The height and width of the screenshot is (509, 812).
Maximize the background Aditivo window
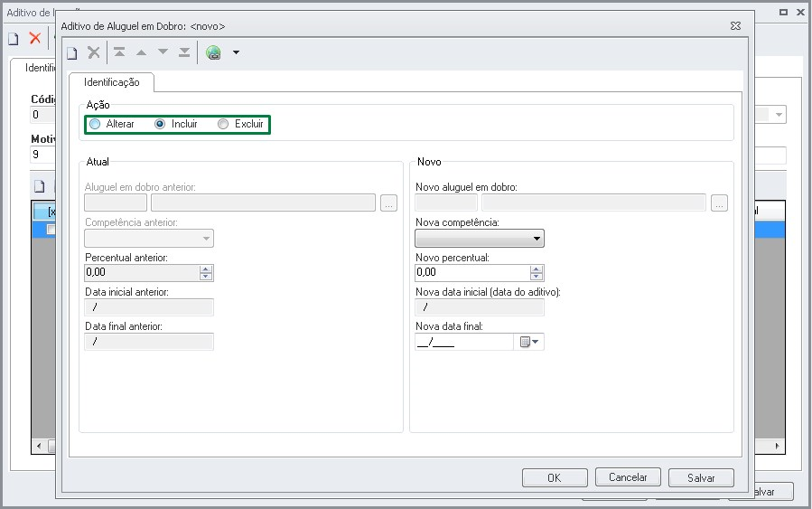[x=783, y=12]
